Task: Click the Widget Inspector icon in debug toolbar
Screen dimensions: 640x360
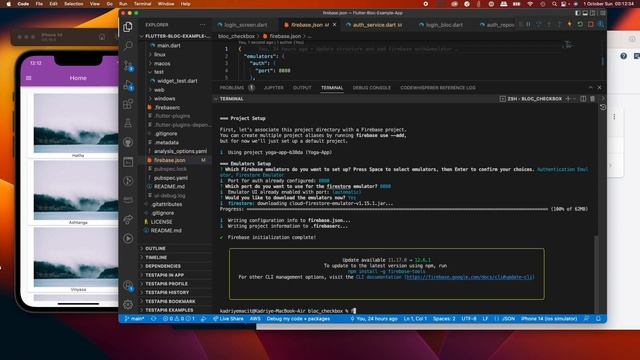Action: click(x=601, y=24)
